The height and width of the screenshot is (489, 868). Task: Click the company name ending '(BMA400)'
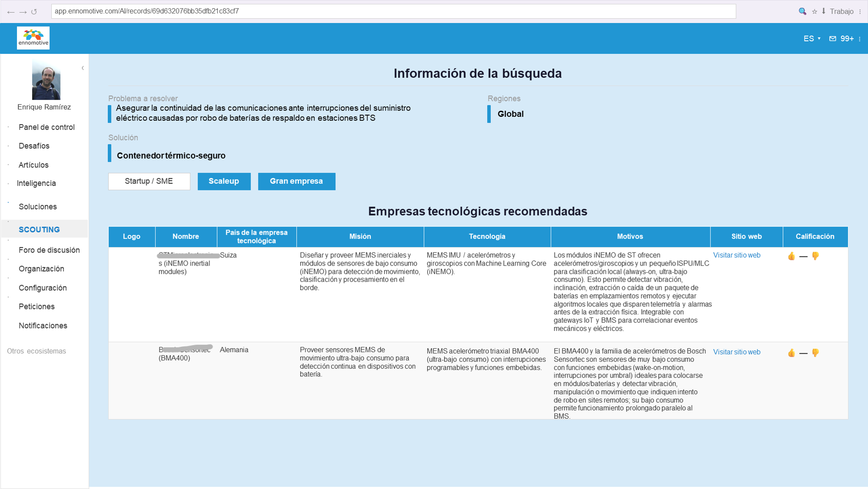pyautogui.click(x=185, y=354)
